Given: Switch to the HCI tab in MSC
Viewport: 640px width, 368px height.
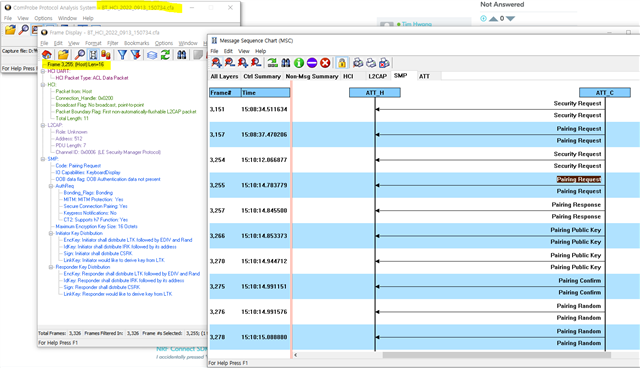Looking at the screenshot, I should pos(348,76).
